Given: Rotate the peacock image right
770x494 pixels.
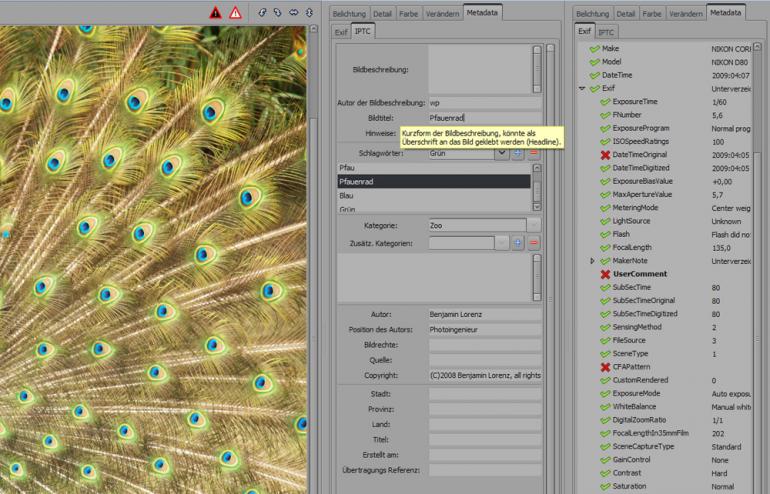Looking at the screenshot, I should (x=278, y=12).
